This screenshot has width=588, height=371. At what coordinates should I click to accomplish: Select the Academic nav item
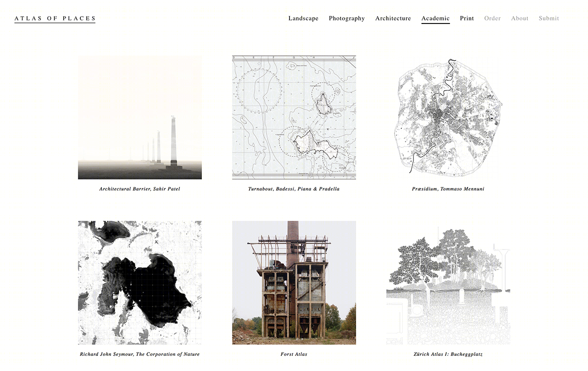click(x=436, y=19)
